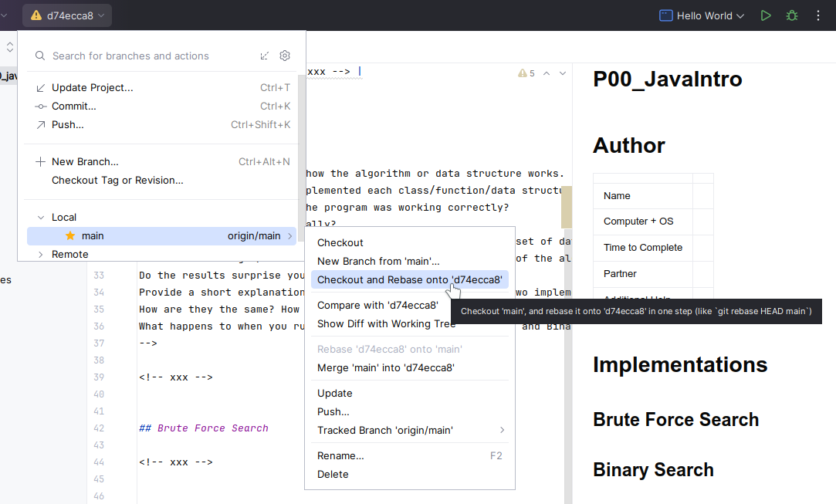Jump to next highlighted error arrow
Image resolution: width=836 pixels, height=504 pixels.
click(x=563, y=73)
